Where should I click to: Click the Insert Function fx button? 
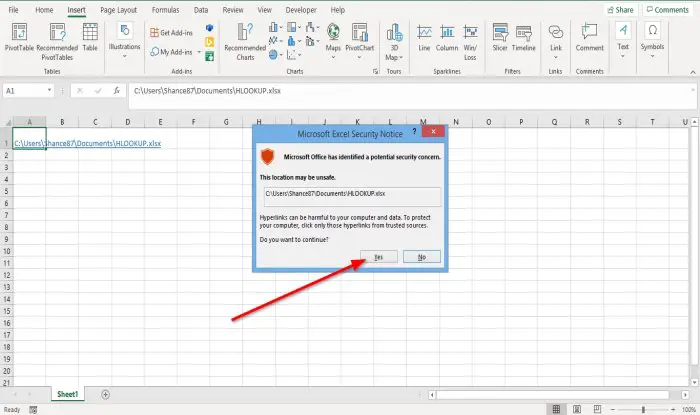[117, 91]
